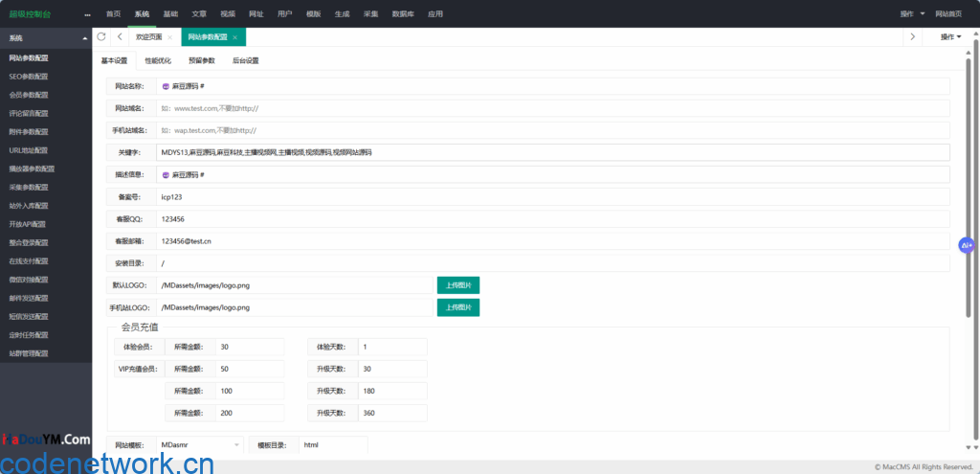
Task: Click 上传图片 button for 默认LOGO
Action: click(x=458, y=285)
